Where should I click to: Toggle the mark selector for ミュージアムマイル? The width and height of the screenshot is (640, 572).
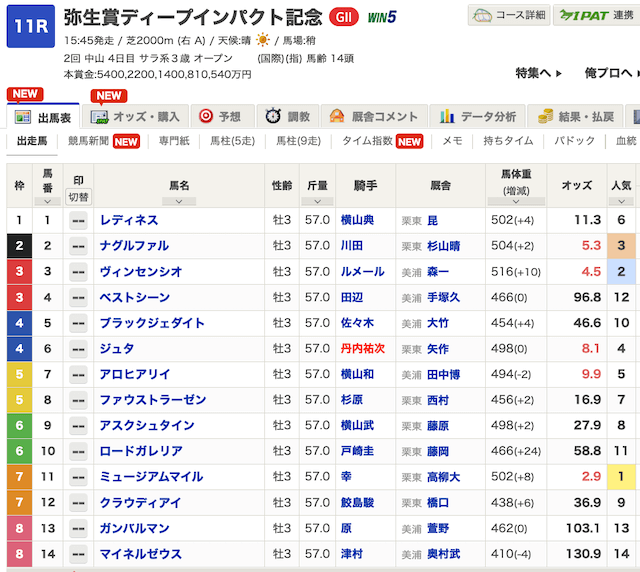pos(78,477)
